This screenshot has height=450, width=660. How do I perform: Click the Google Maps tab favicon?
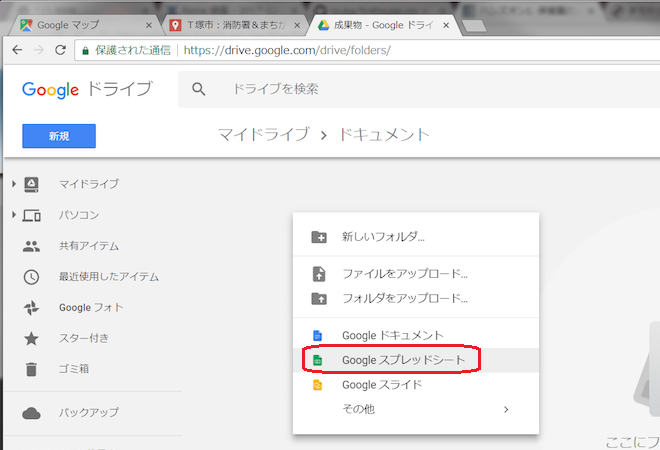26,25
